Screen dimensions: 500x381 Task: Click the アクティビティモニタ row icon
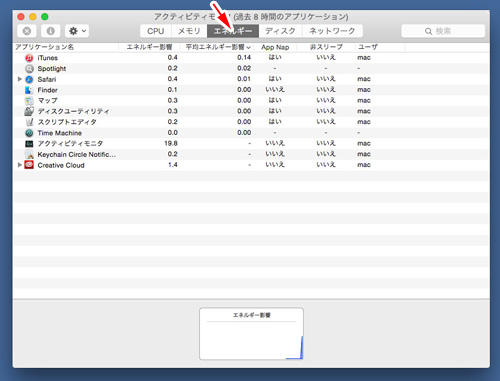click(x=29, y=144)
